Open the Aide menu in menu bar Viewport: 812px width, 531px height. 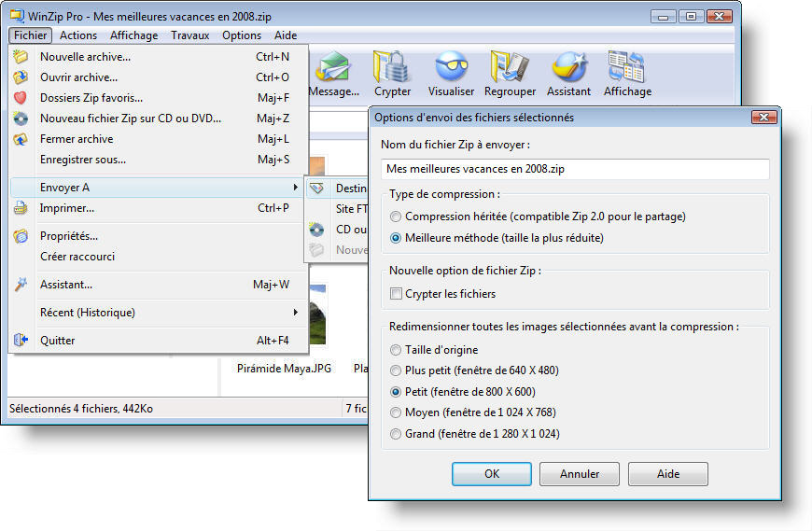[x=286, y=35]
